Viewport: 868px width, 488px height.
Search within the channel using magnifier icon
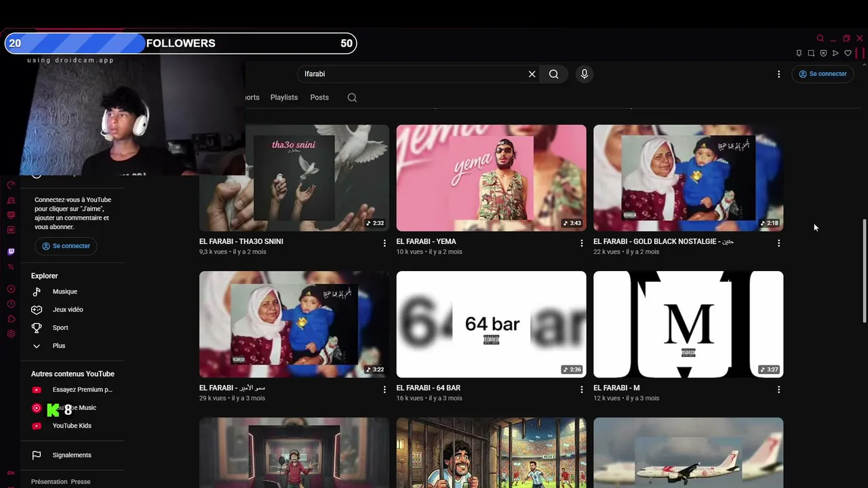click(352, 98)
